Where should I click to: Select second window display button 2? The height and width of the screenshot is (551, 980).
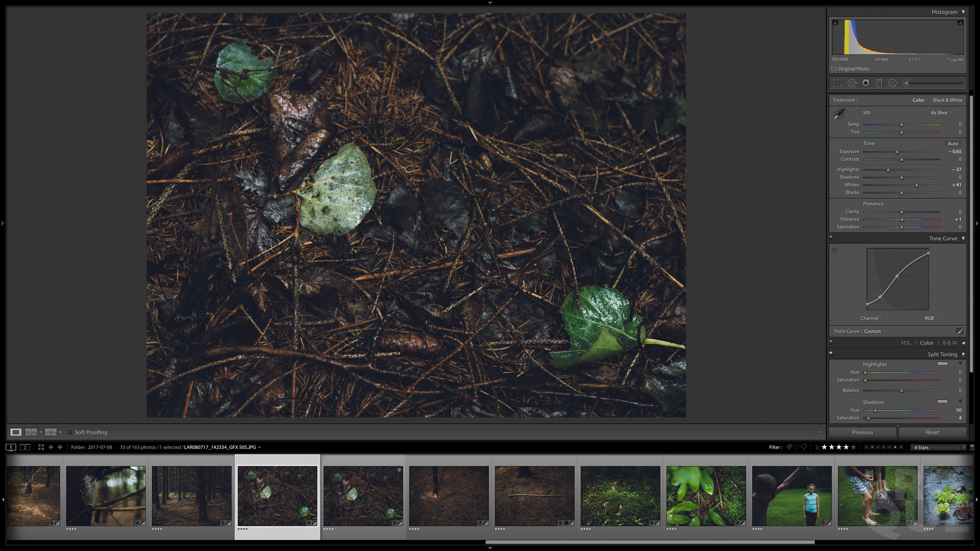[25, 447]
